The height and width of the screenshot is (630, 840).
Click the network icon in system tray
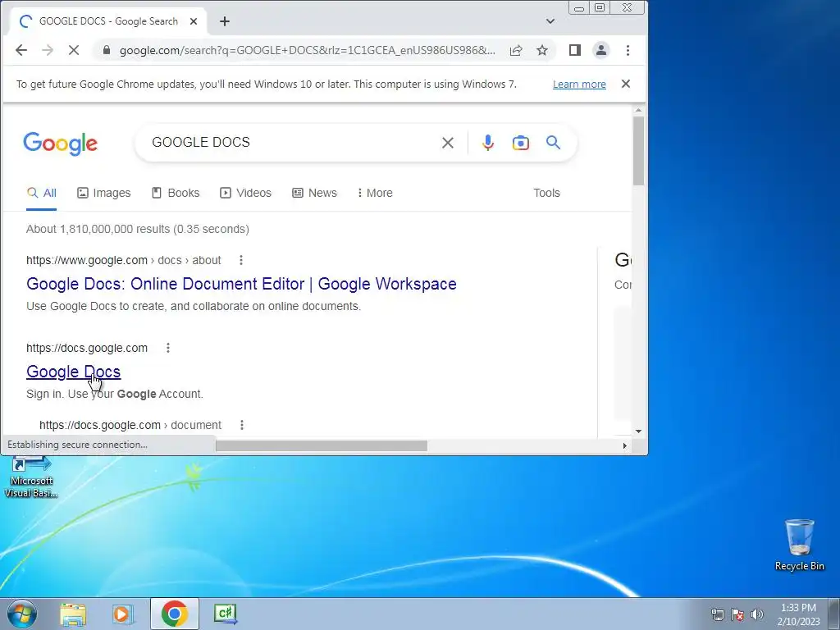click(717, 614)
